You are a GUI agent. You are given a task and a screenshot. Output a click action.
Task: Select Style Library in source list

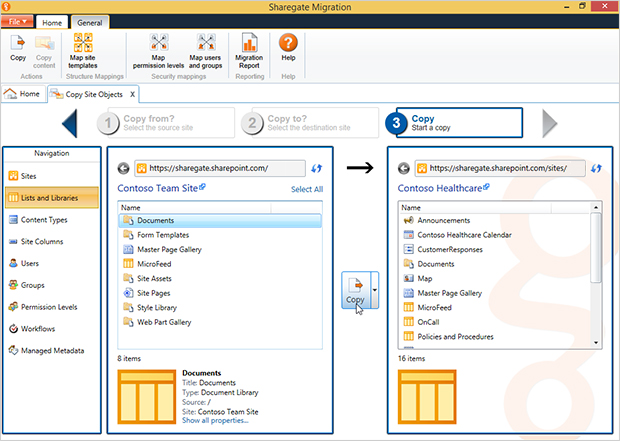point(220,308)
